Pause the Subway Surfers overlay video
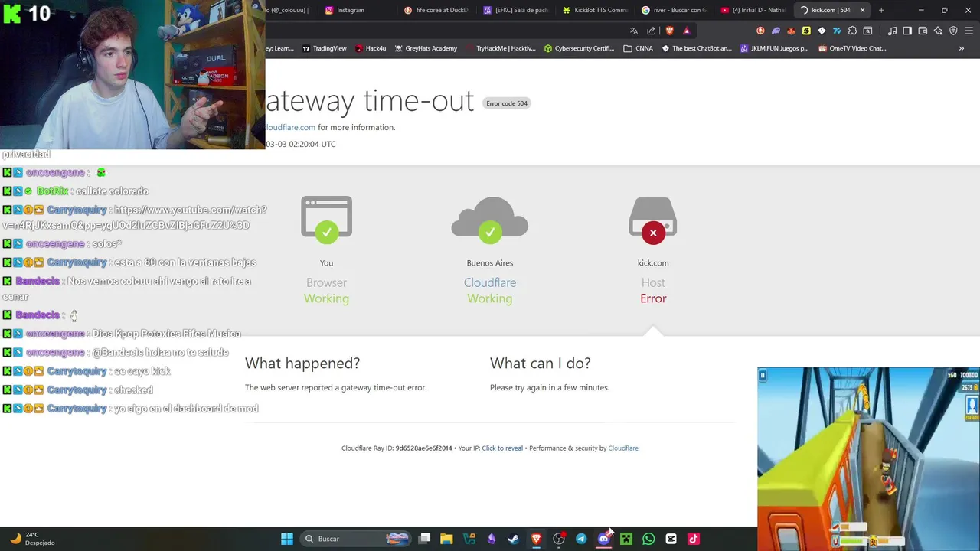This screenshot has height=551, width=980. point(763,375)
